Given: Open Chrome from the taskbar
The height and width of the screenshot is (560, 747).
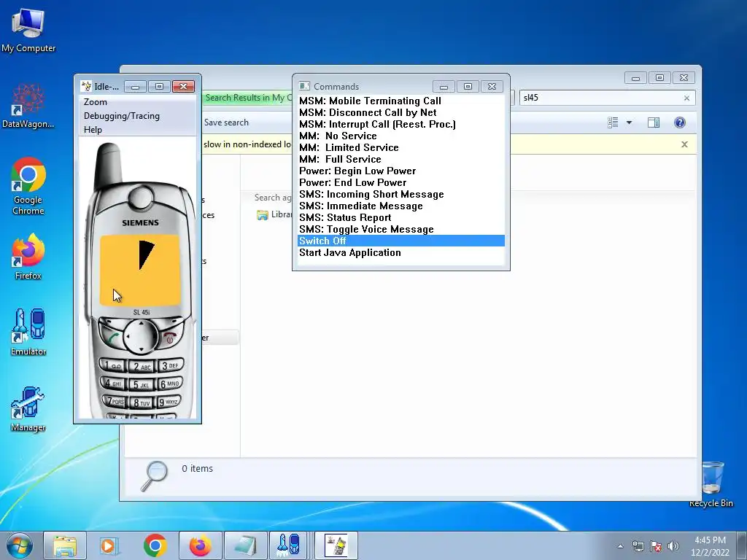Looking at the screenshot, I should coord(155,545).
